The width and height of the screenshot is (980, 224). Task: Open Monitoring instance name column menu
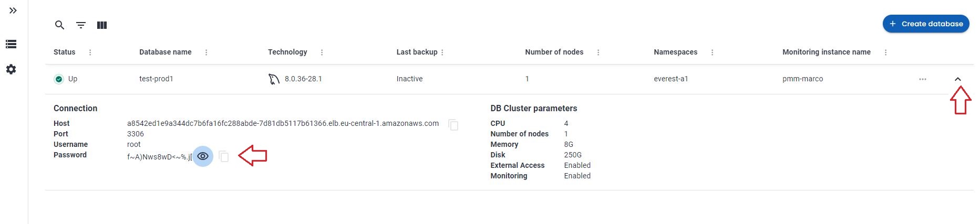click(886, 52)
